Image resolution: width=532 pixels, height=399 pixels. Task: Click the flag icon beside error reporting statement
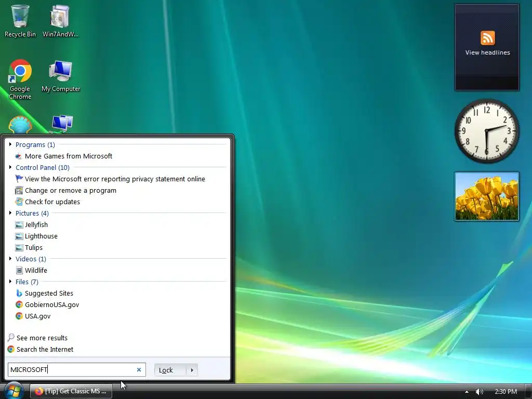coord(19,179)
